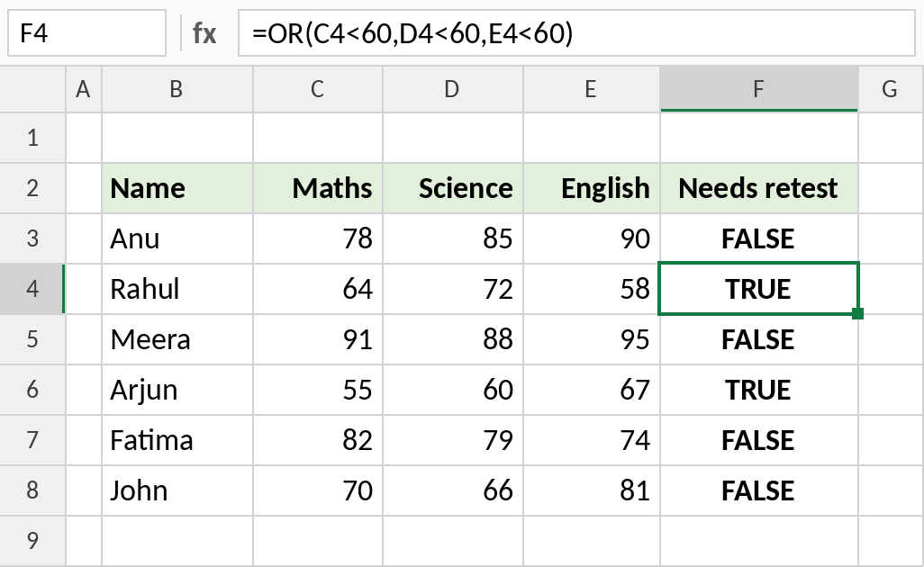924x567 pixels.
Task: Click the TRUE result in Arjun's row
Action: pos(759,390)
